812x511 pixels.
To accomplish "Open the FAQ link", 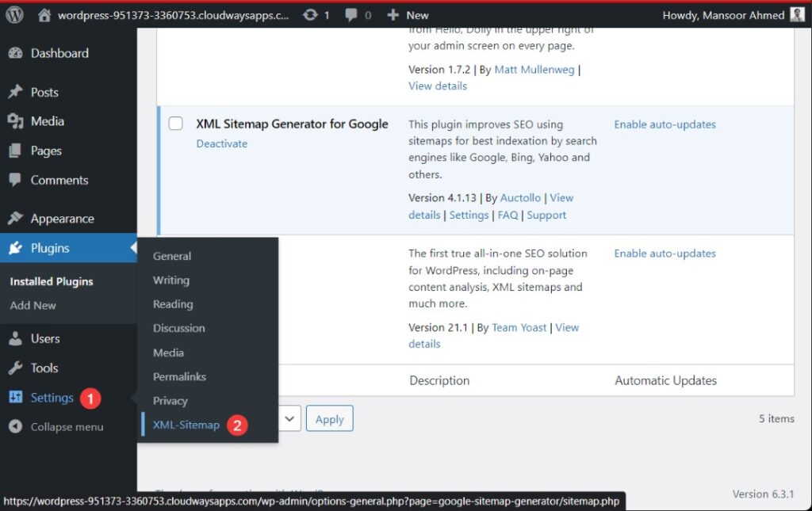I will 507,215.
